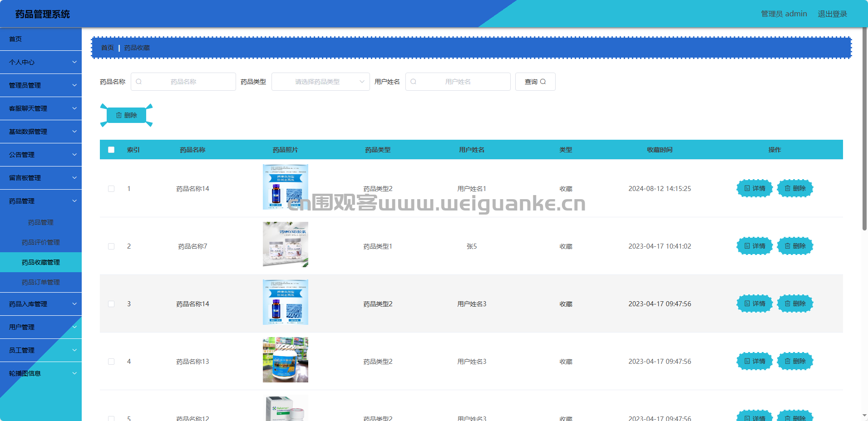Click the timestamp 2023-04-17 10:41:02

(x=660, y=246)
